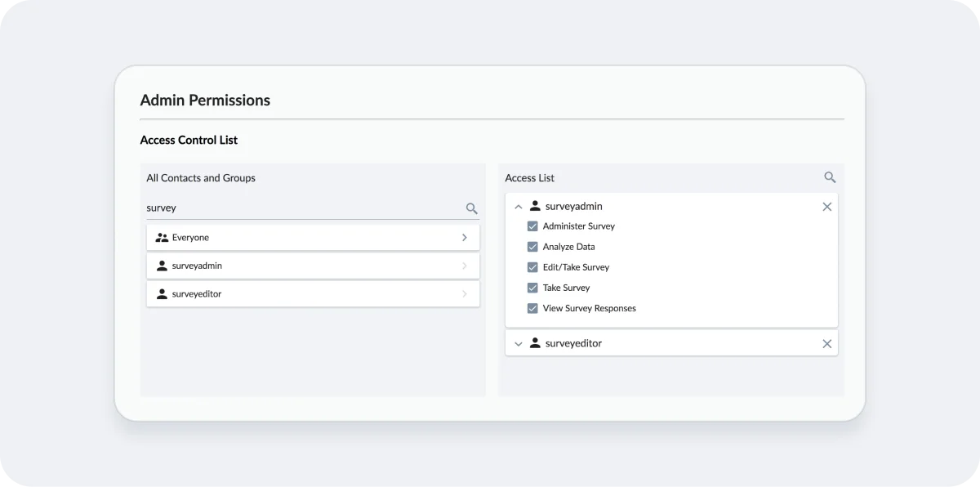Remove surveyadmin from the Access List
The width and height of the screenshot is (980, 487).
point(826,206)
